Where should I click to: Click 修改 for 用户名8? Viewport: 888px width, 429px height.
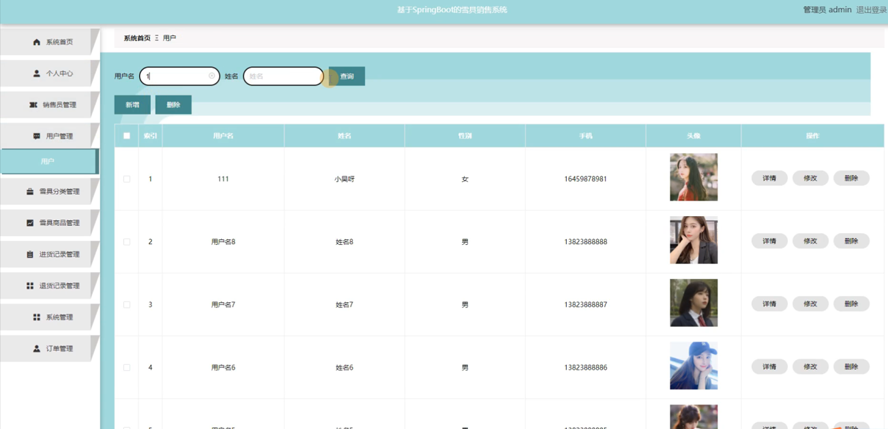810,241
